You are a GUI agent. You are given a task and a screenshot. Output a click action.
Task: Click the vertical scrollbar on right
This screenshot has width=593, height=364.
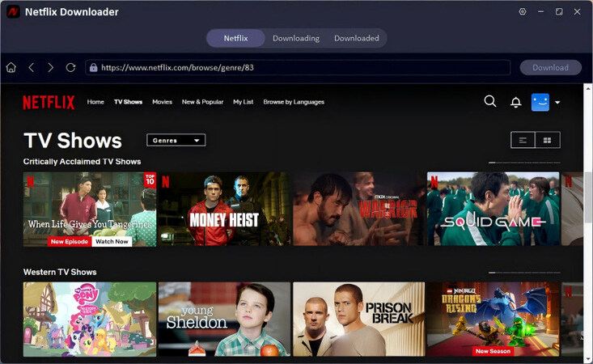[x=588, y=202]
